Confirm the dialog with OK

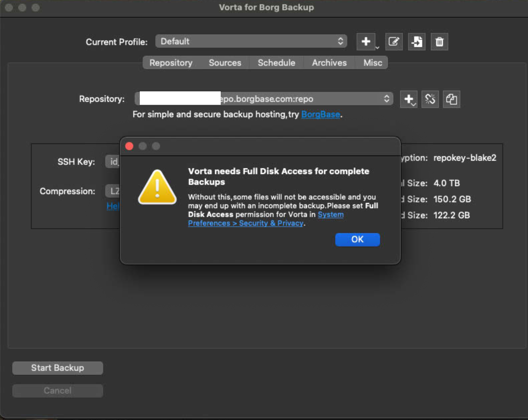(357, 239)
